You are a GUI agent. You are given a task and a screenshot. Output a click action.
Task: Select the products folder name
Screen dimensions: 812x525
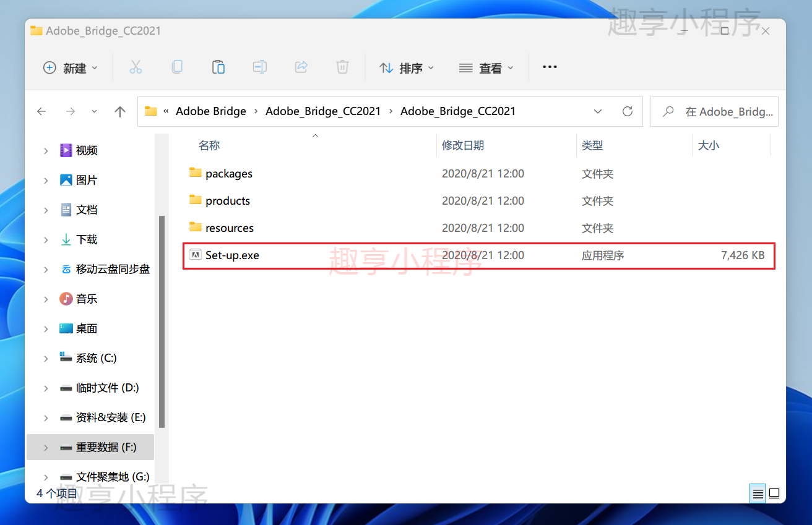[228, 200]
